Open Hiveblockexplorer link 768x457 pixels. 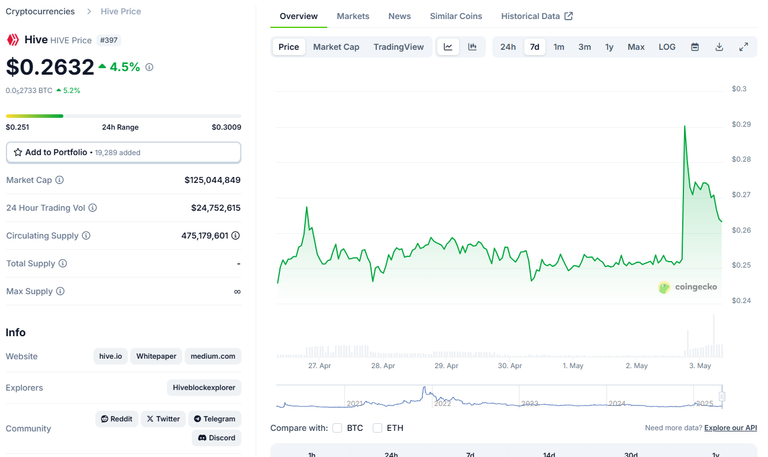(204, 387)
